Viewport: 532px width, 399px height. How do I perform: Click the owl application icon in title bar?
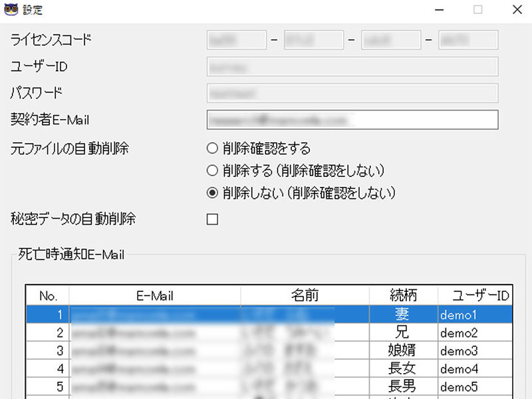click(11, 9)
